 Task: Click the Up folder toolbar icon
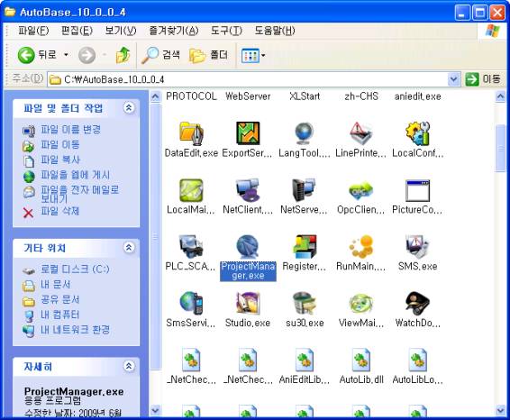pos(123,55)
